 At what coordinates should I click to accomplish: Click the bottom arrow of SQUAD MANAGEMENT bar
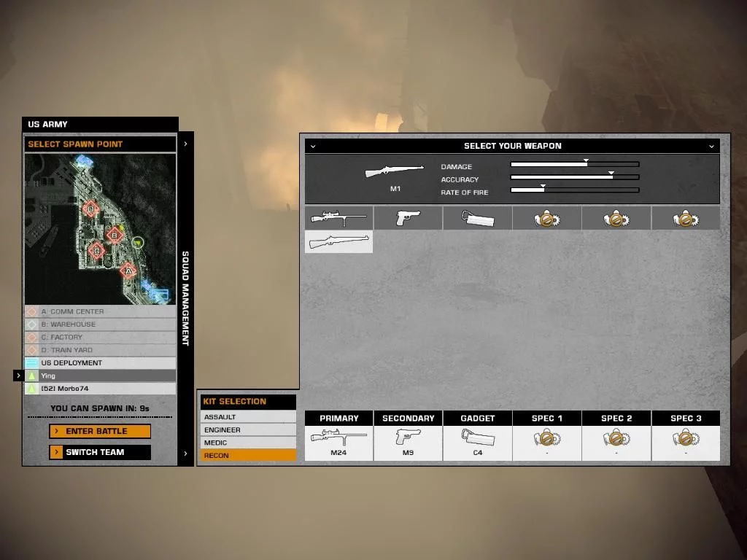click(185, 454)
